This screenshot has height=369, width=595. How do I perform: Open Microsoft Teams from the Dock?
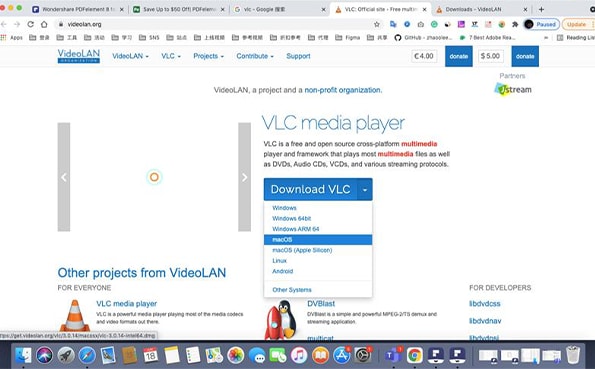pyautogui.click(x=393, y=356)
